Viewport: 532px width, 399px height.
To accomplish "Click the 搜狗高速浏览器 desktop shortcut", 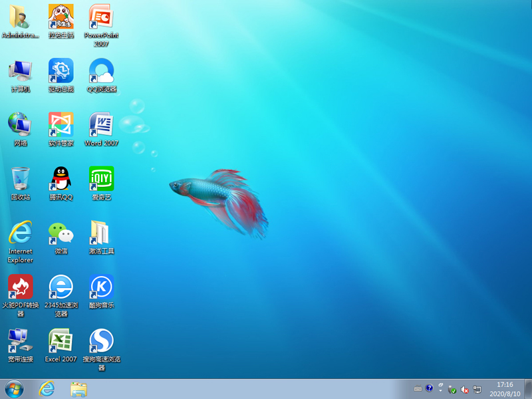I will [101, 341].
